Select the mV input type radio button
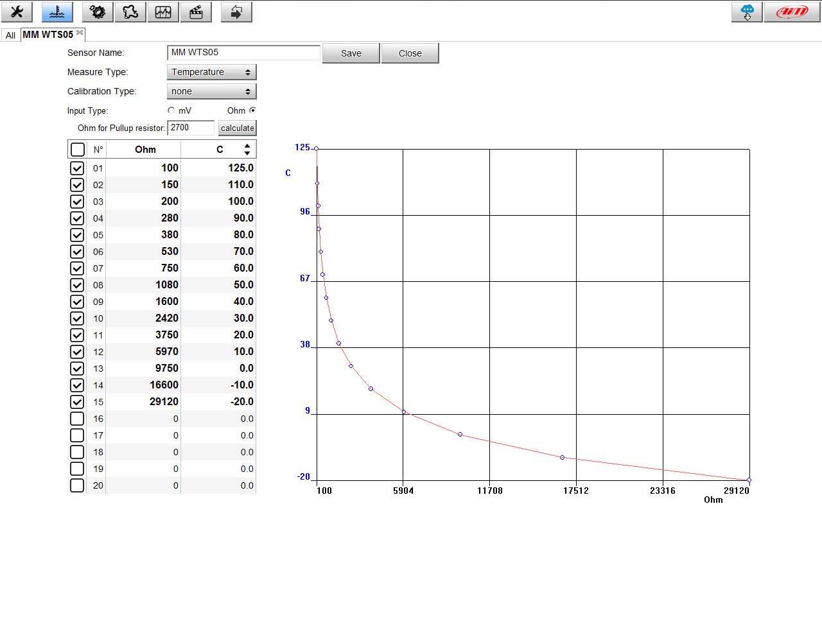This screenshot has height=644, width=822. (x=170, y=110)
